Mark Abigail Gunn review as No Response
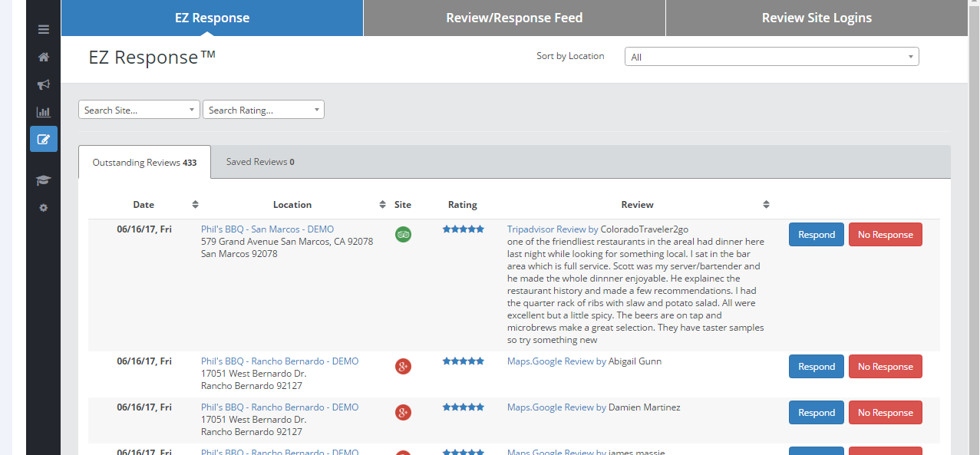This screenshot has height=455, width=980. 885,367
